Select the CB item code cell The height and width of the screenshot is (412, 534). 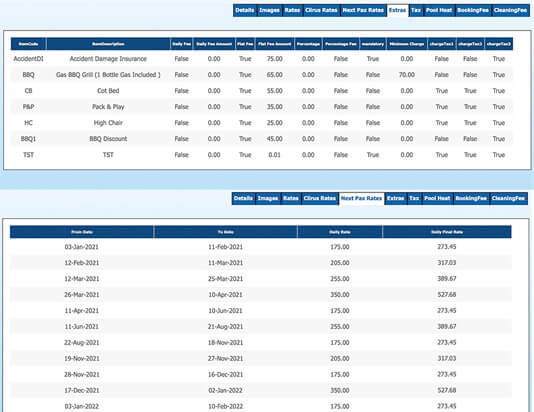[28, 91]
